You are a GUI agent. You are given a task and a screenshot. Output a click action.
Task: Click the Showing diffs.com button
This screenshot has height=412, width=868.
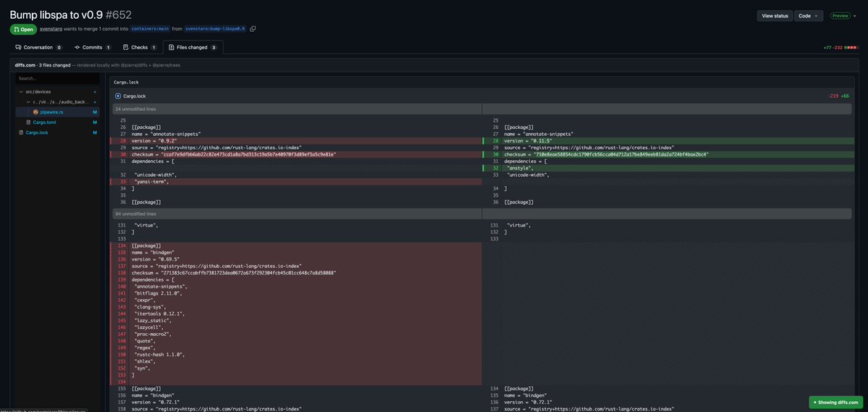click(x=836, y=402)
